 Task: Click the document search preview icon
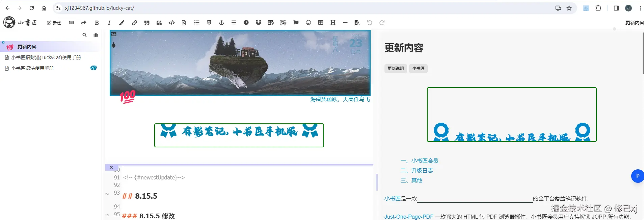point(357,22)
